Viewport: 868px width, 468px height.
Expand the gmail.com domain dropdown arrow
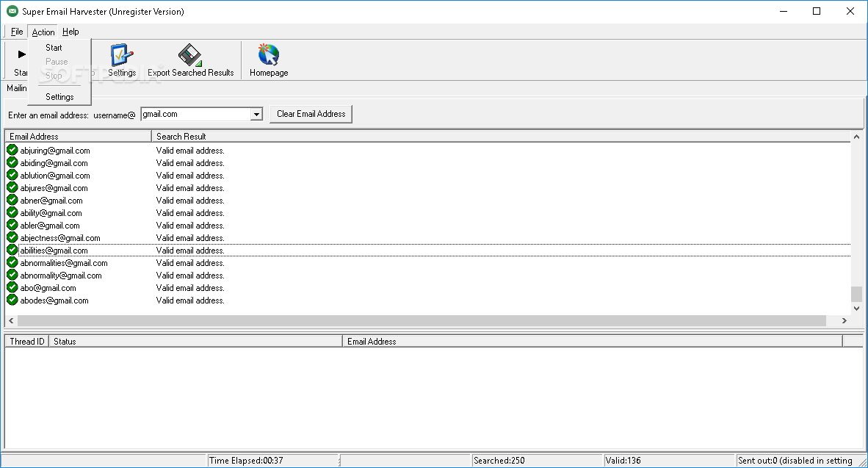tap(256, 114)
